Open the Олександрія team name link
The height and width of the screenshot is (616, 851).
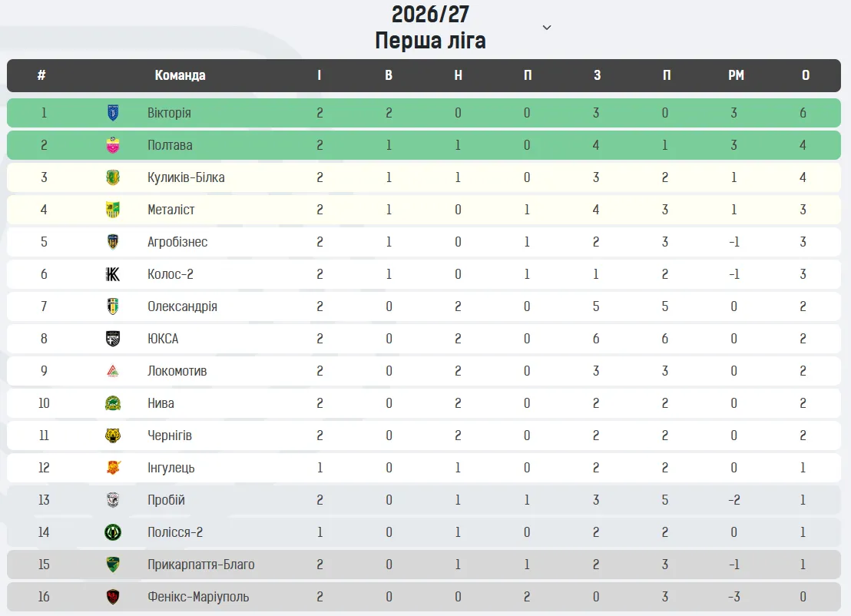(x=182, y=306)
